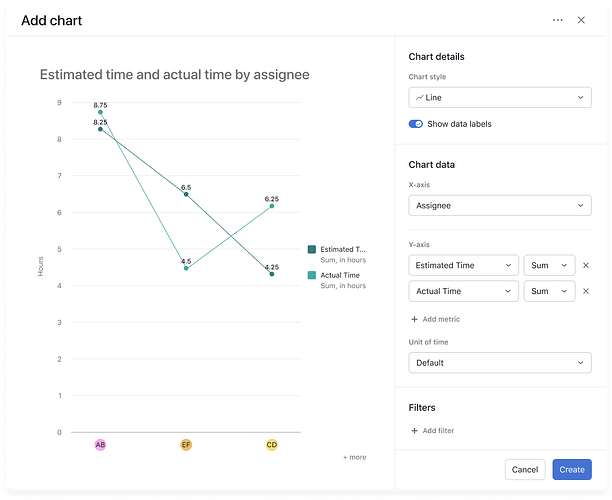Add a new metric
The image size is (612, 500).
(x=435, y=319)
